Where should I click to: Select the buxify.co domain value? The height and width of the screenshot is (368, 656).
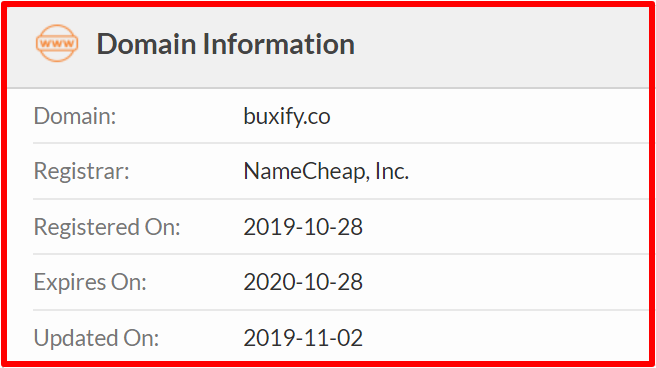(287, 116)
